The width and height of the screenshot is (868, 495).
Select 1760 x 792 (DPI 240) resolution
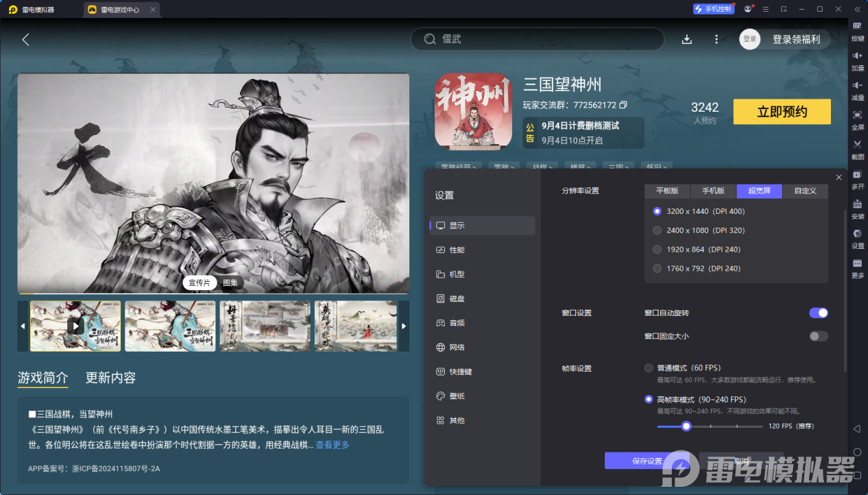[658, 269]
